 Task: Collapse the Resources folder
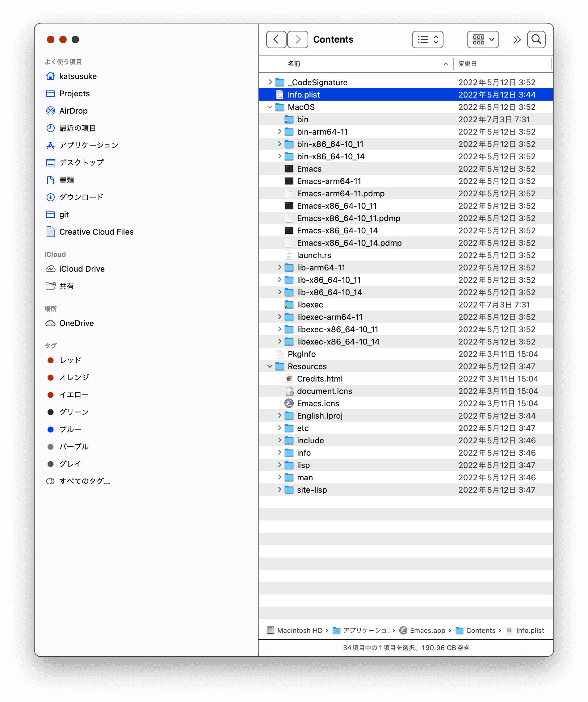[270, 366]
